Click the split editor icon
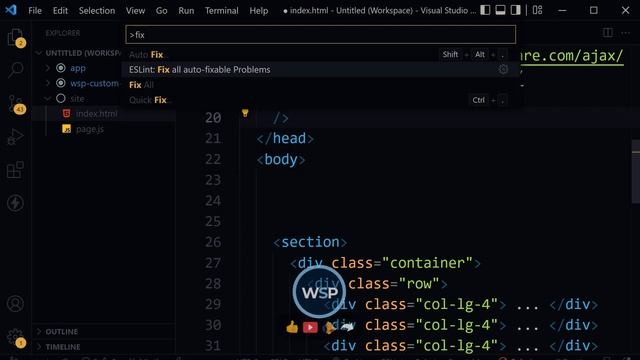640x360 pixels. (x=608, y=33)
